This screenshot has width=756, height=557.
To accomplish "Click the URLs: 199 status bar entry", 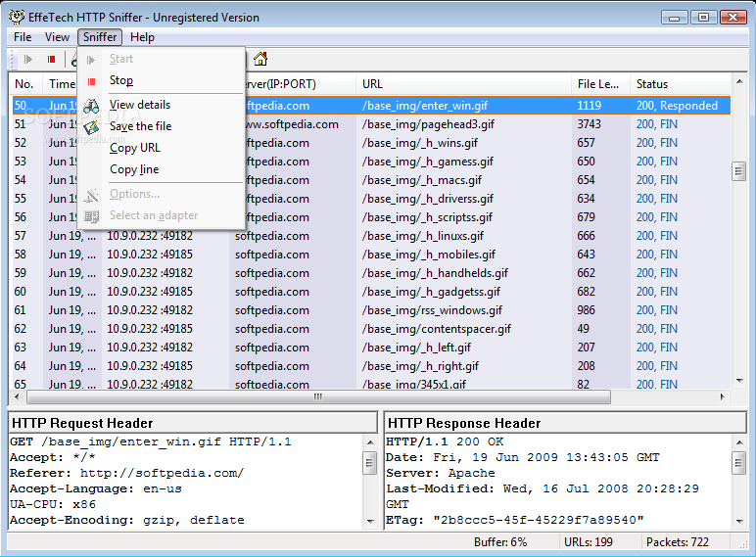I will (x=589, y=542).
